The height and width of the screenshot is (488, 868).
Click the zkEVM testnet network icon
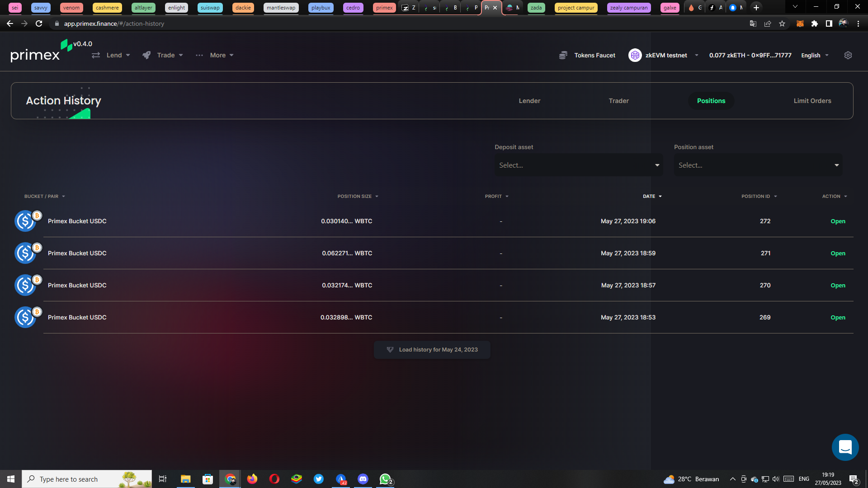(x=635, y=55)
